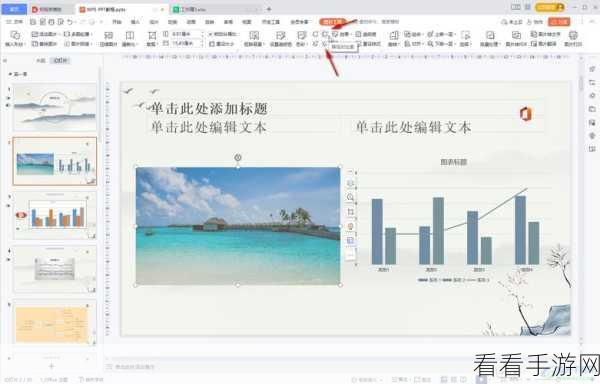The width and height of the screenshot is (600, 384).
Task: Click the slide title placeholder text
Action: (x=210, y=109)
